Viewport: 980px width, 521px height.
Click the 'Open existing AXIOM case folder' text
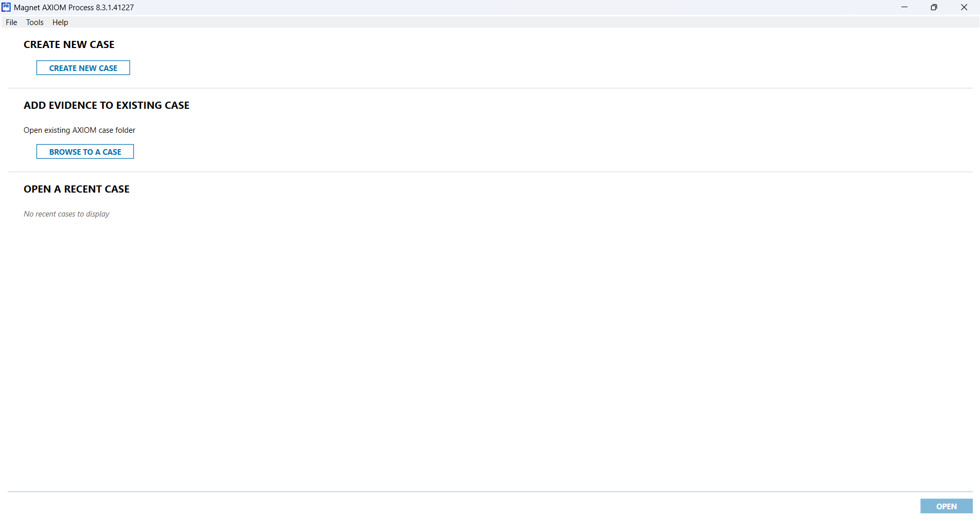click(80, 130)
